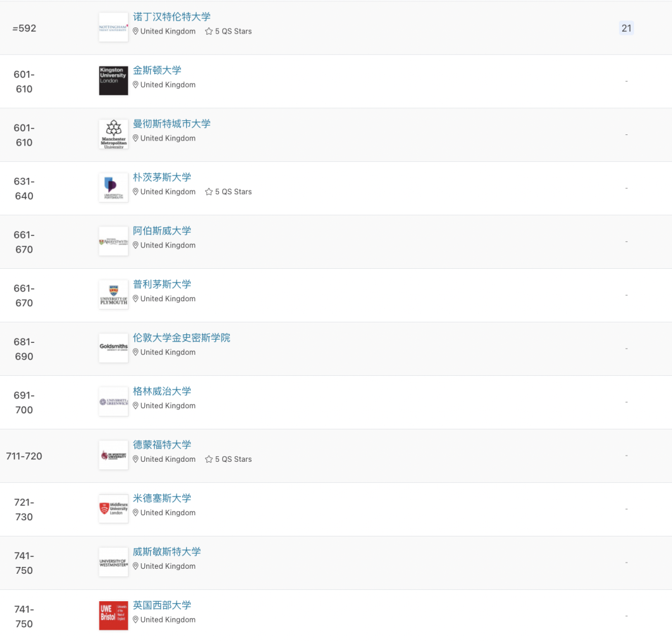Click the rank "681-690"

pos(24,349)
